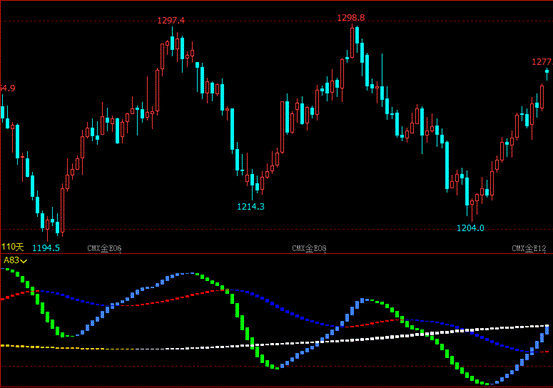
Task: Click the upper red dotted horizontal price line
Action: coord(276,21)
